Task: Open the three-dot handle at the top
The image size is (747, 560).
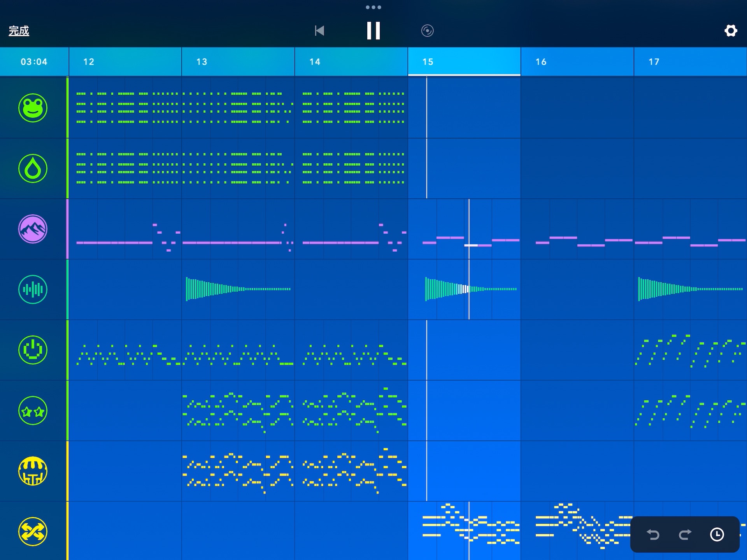Action: (373, 7)
